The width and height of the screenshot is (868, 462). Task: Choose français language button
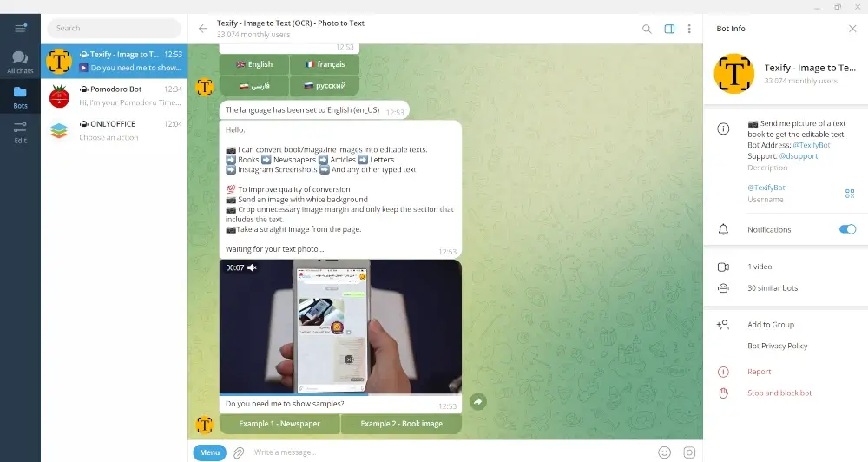click(325, 64)
